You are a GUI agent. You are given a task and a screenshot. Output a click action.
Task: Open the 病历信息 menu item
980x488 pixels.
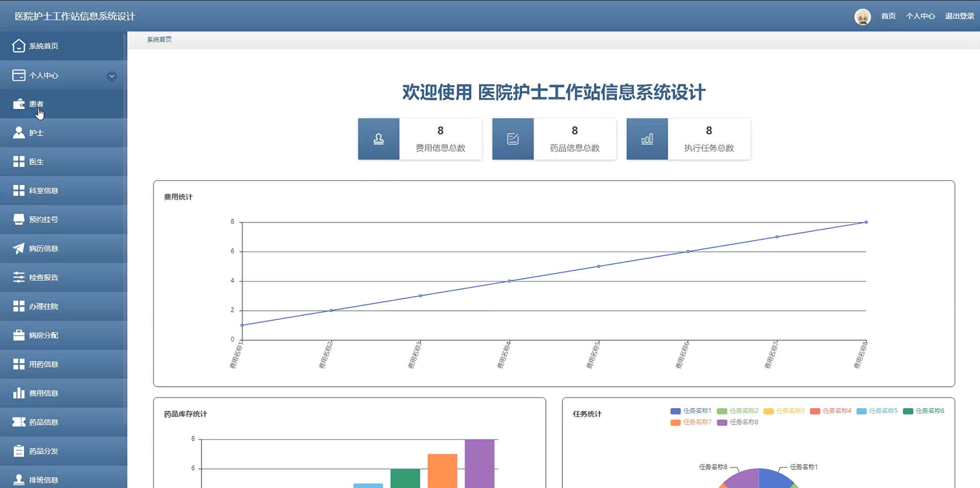[63, 248]
